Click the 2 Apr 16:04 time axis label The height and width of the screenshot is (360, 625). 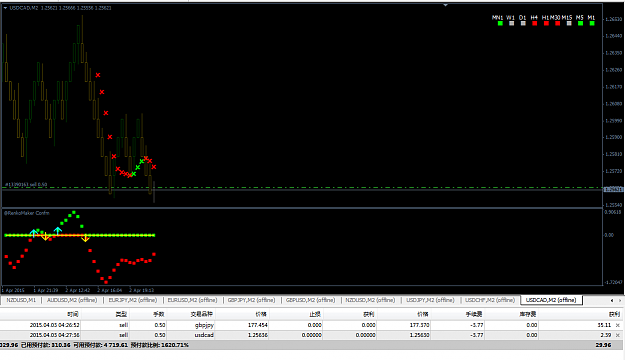click(x=110, y=290)
